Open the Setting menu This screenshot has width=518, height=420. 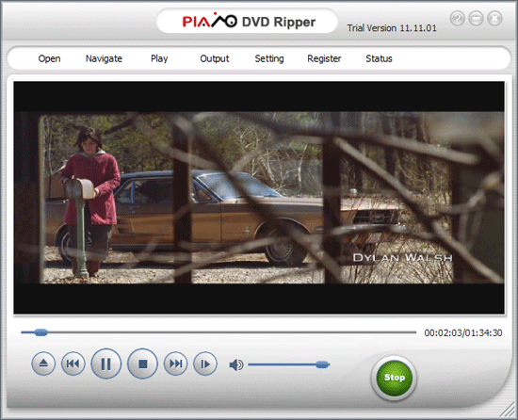[269, 58]
